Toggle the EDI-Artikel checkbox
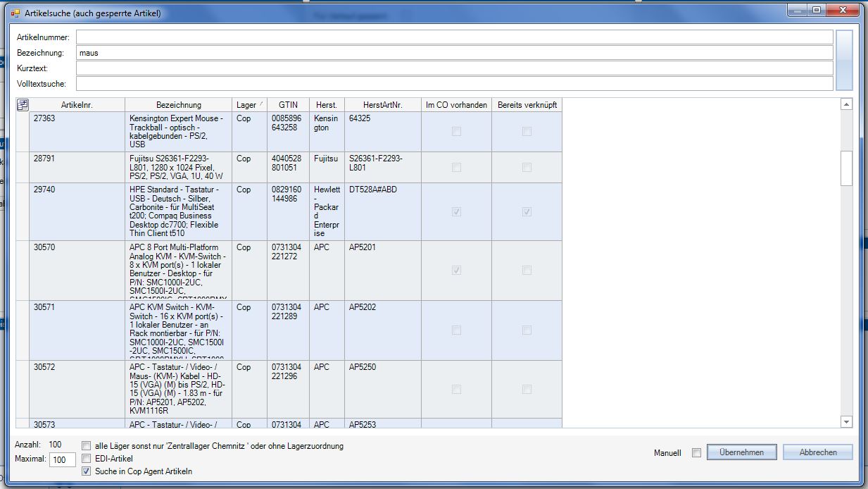 click(x=87, y=459)
